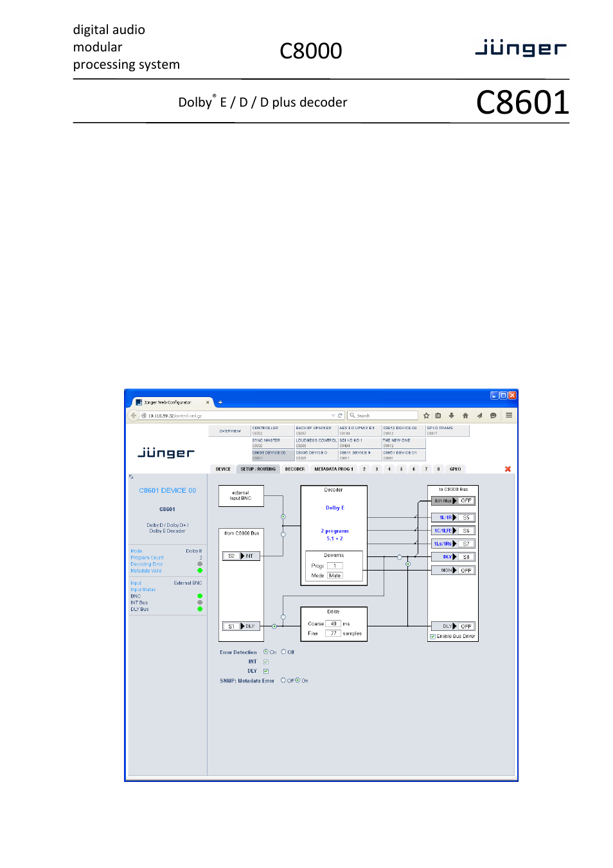Click the bookmark star icon
The width and height of the screenshot is (613, 868).
click(426, 416)
